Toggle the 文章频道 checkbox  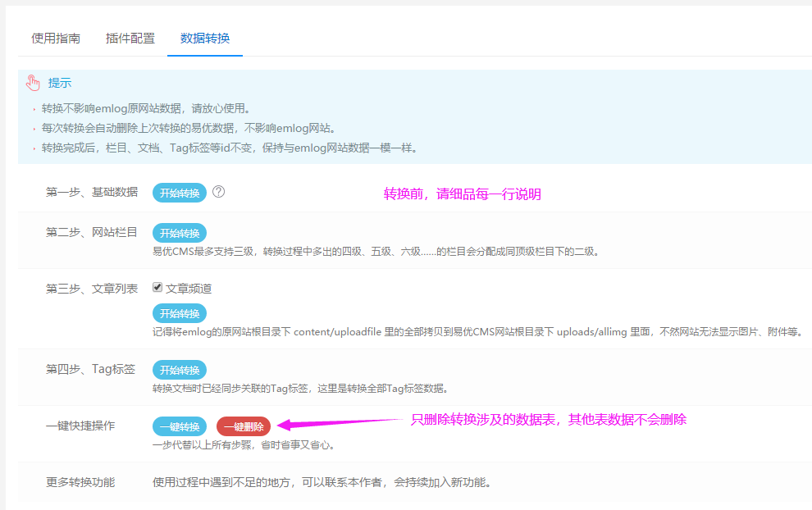157,287
